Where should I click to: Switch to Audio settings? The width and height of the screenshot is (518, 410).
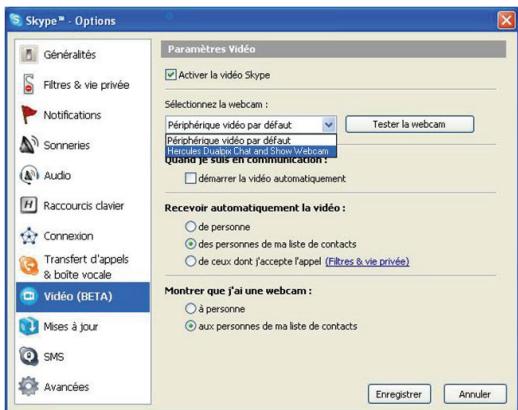83,175
